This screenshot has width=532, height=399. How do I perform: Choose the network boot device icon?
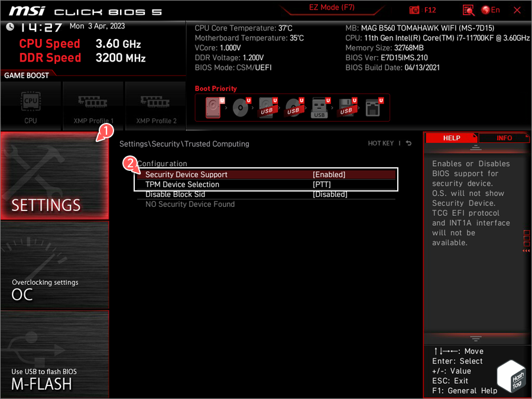373,107
